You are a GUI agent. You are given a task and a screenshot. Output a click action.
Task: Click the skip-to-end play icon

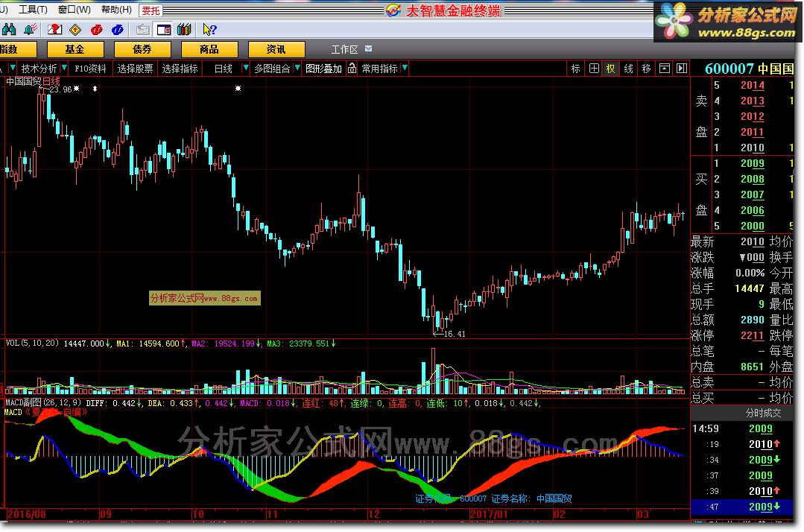682,69
